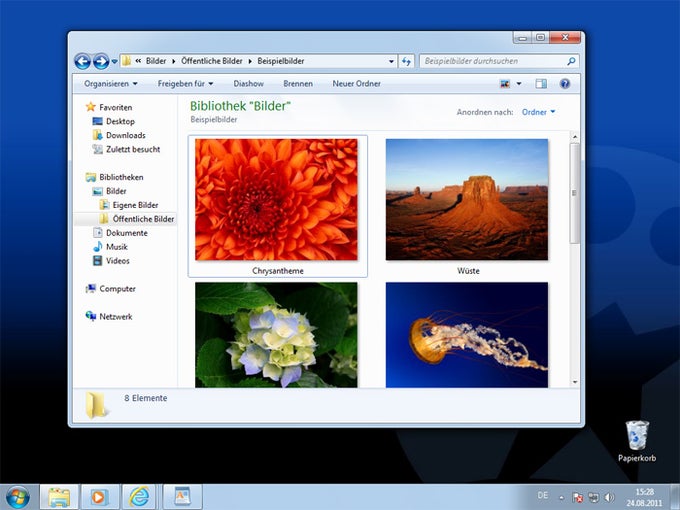Click the Netzwerk globe icon
680x510 pixels.
pos(91,316)
